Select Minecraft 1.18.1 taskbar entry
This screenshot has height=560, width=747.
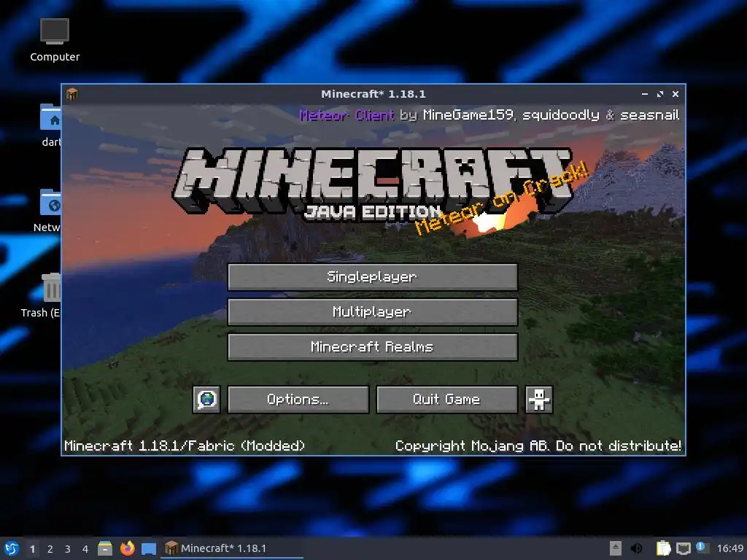click(232, 548)
